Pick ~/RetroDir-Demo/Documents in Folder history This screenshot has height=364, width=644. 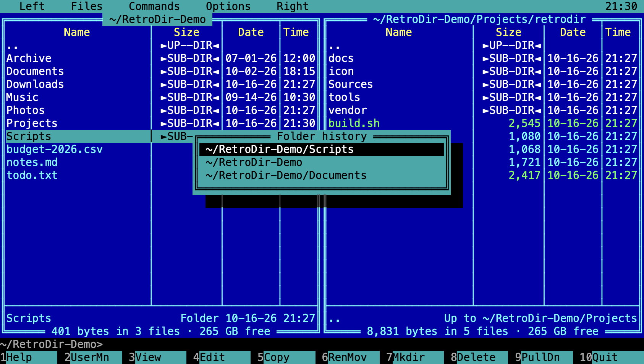coord(322,175)
